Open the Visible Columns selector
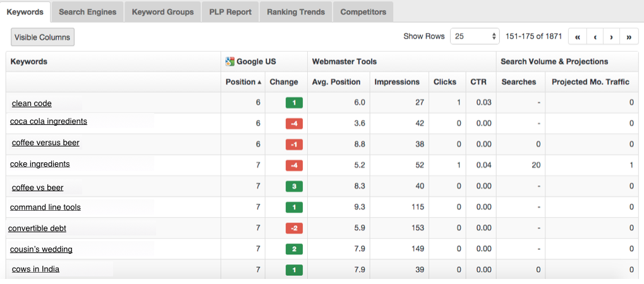The height and width of the screenshot is (284, 644). (x=42, y=37)
